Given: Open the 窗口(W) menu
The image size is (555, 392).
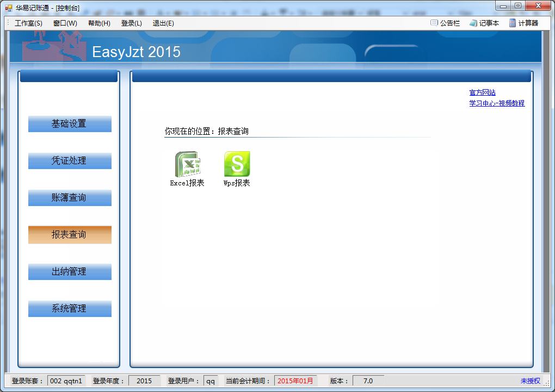Looking at the screenshot, I should (x=65, y=23).
